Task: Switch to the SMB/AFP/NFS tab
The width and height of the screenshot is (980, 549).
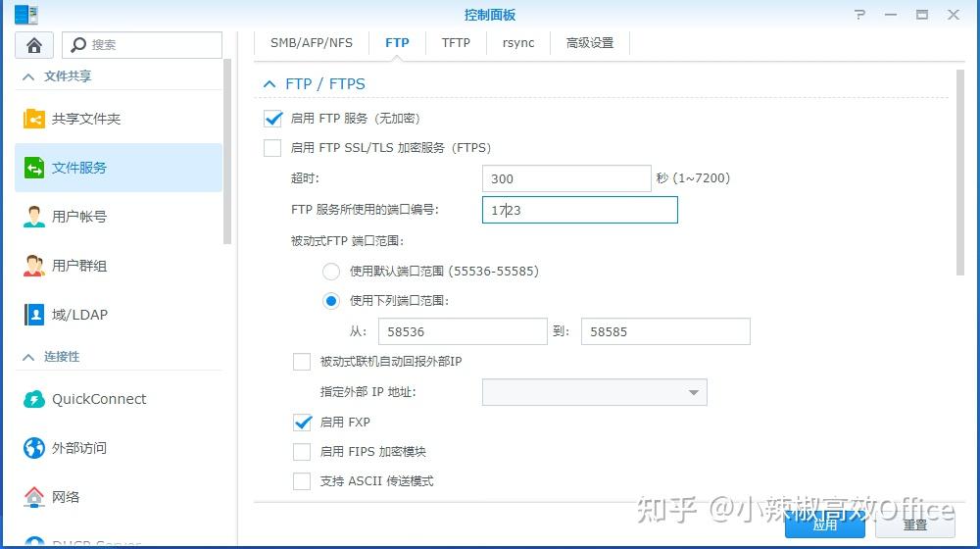Action: coord(312,43)
